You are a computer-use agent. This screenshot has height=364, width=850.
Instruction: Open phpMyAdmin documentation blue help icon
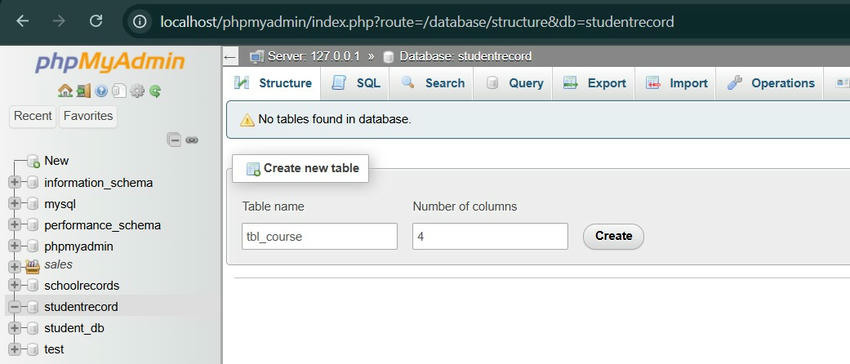coord(101,91)
